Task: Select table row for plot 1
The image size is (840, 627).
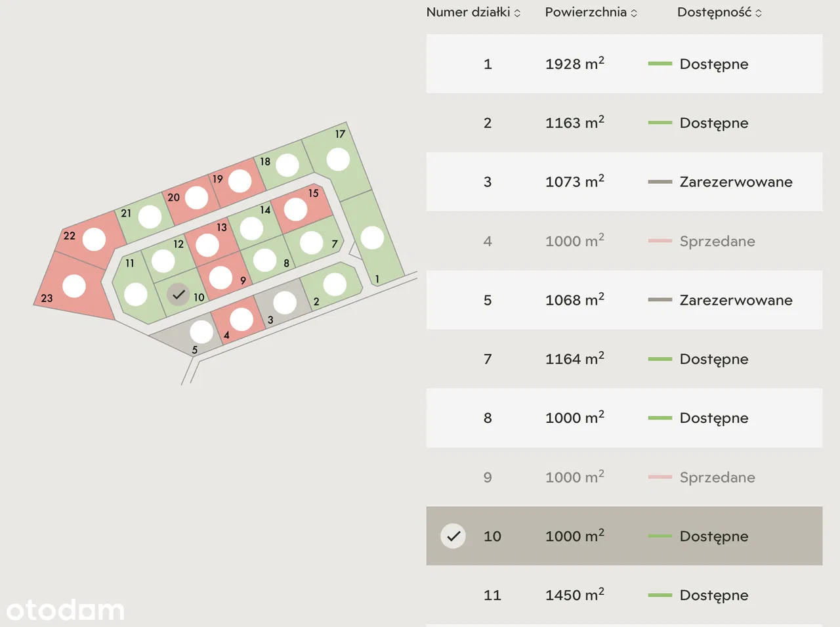Action: (x=623, y=64)
